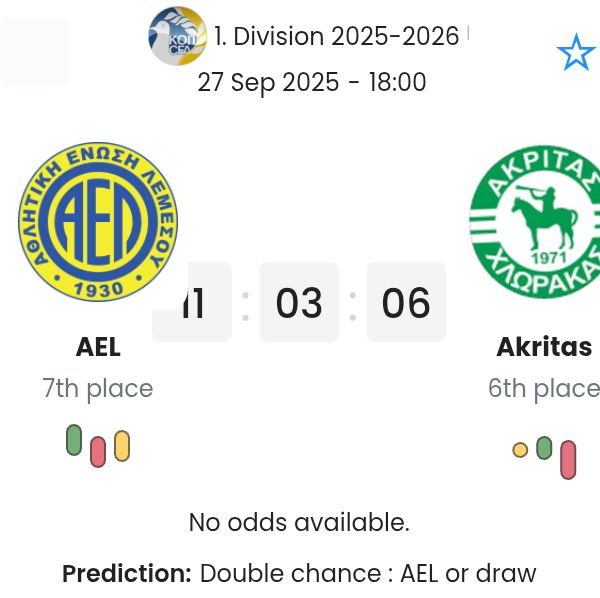Click AEL's 7th place standing
This screenshot has height=598, width=600.
[98, 388]
